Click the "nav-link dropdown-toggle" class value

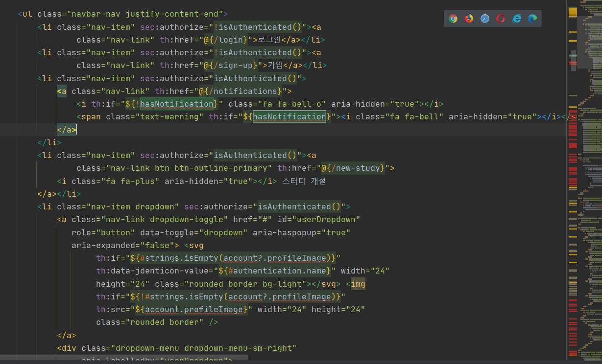tap(164, 219)
